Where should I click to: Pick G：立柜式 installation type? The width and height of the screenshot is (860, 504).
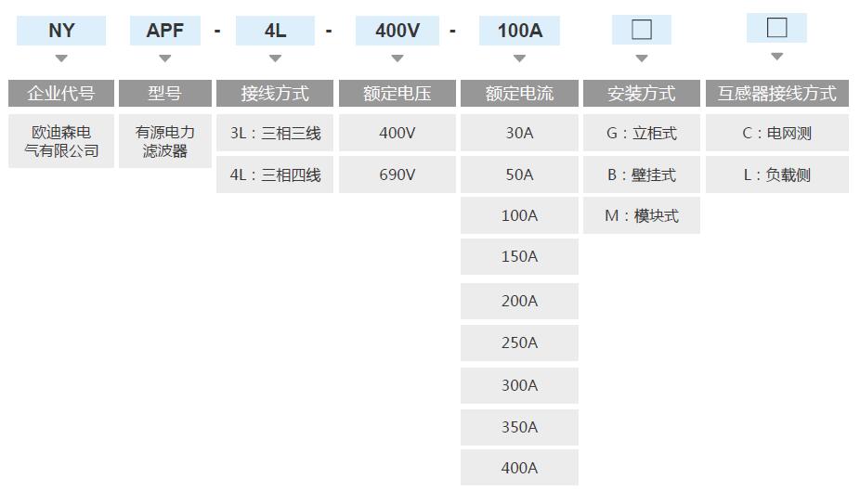coord(642,133)
